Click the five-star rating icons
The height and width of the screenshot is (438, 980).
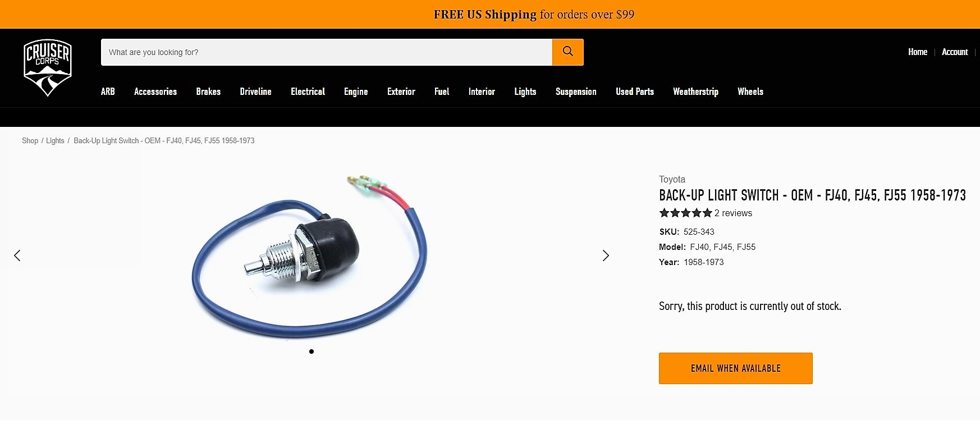coord(685,213)
